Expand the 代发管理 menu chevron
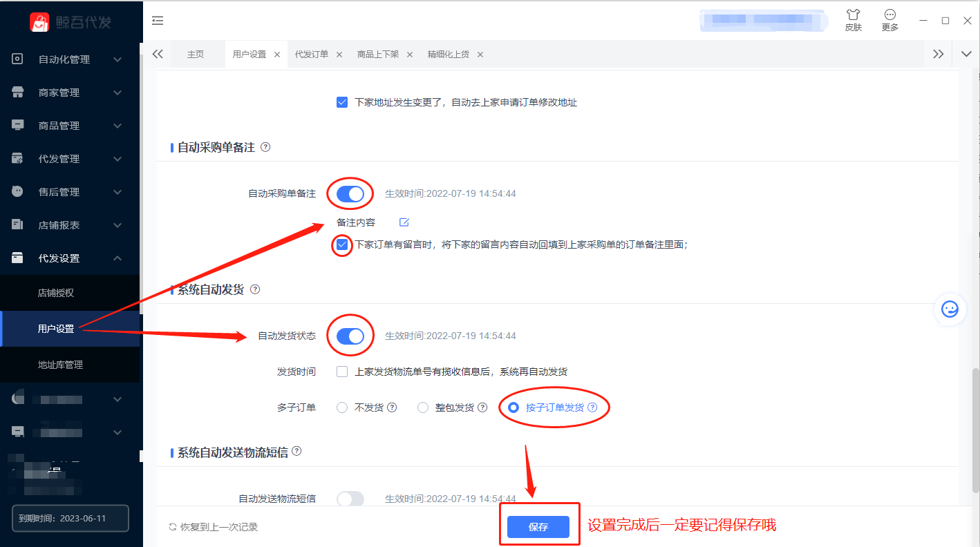The width and height of the screenshot is (980, 547). point(117,159)
